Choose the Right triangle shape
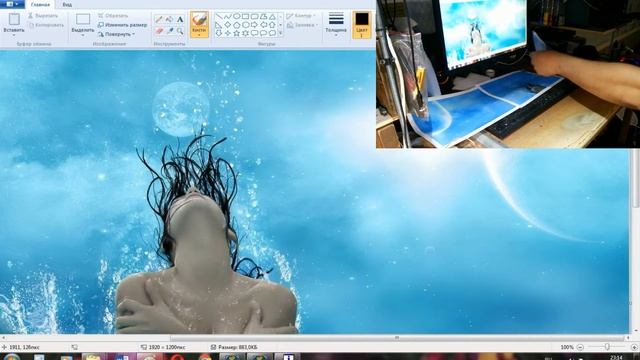 (219, 25)
